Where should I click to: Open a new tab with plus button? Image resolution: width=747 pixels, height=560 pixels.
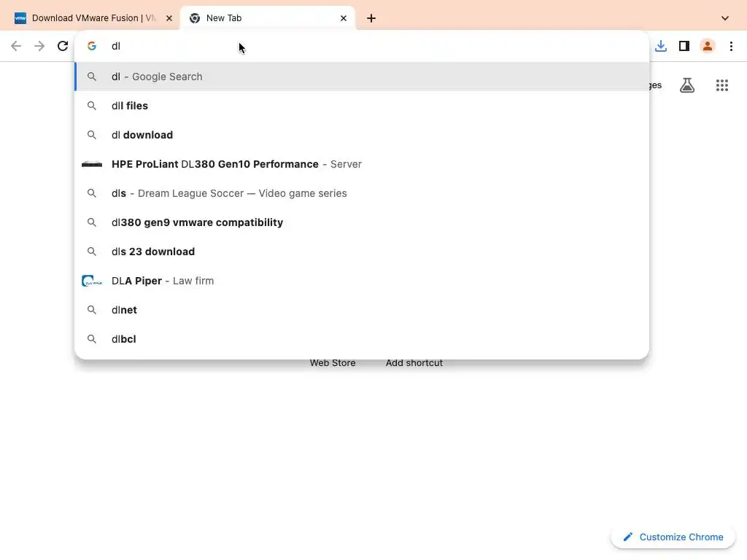[x=371, y=18]
